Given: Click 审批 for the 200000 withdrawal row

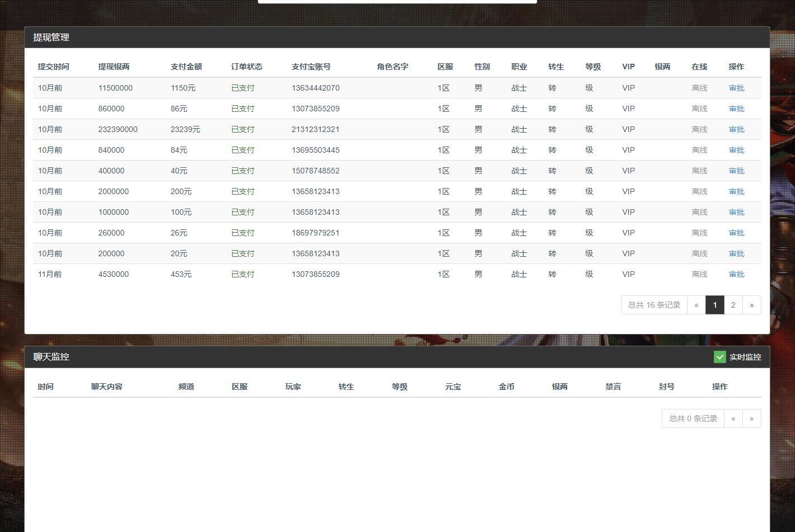Looking at the screenshot, I should click(x=736, y=253).
